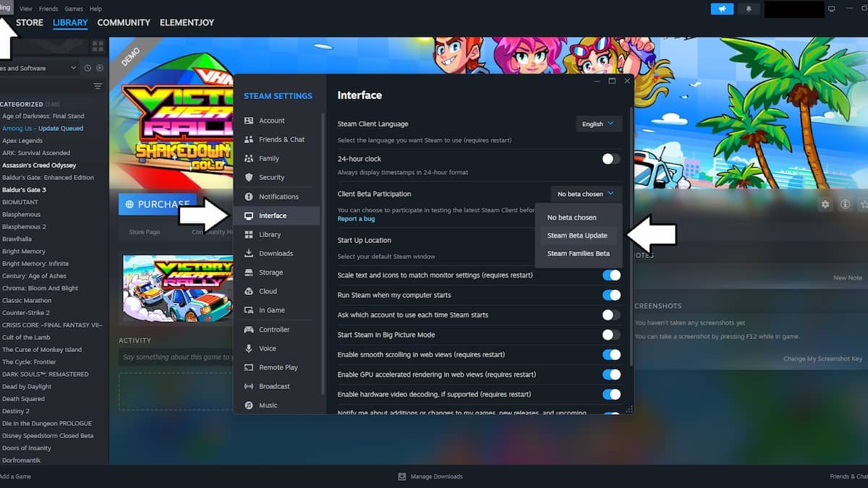The height and width of the screenshot is (488, 868).
Task: Open the ELEMENTJOY profile tab
Action: 187,23
